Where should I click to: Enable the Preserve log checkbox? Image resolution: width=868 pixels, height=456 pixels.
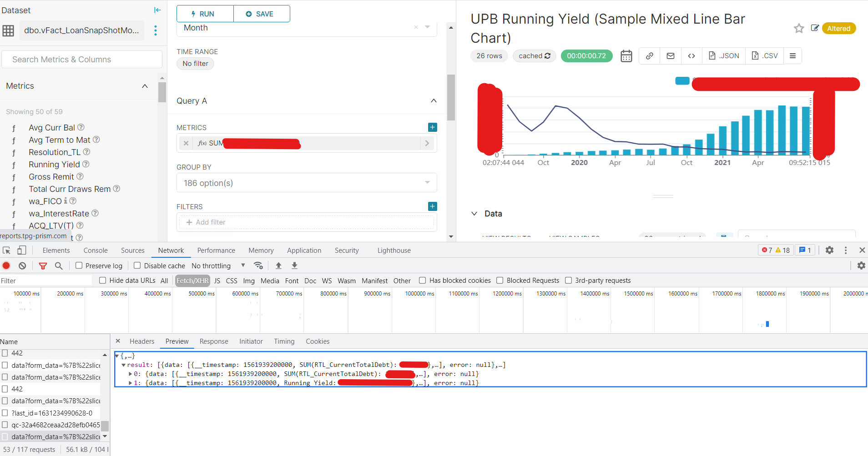79,266
